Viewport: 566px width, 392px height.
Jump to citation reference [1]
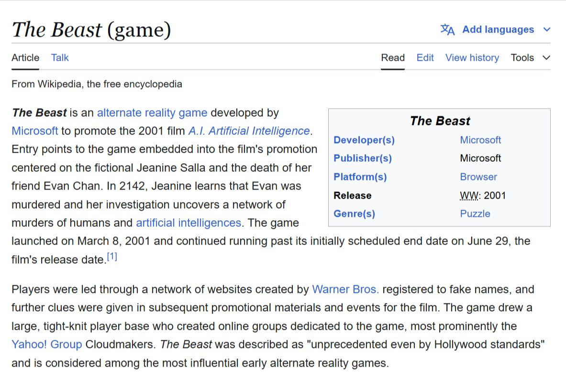[x=112, y=257]
